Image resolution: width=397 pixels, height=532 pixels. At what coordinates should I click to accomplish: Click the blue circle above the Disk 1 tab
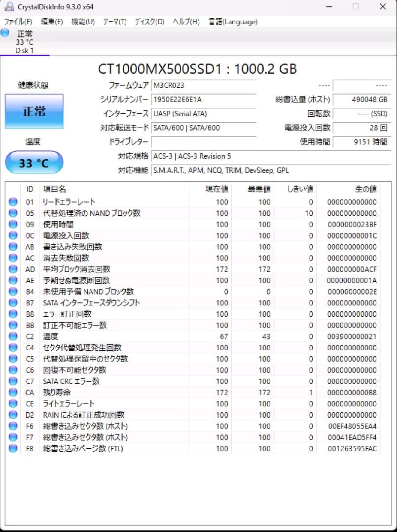pyautogui.click(x=4, y=33)
